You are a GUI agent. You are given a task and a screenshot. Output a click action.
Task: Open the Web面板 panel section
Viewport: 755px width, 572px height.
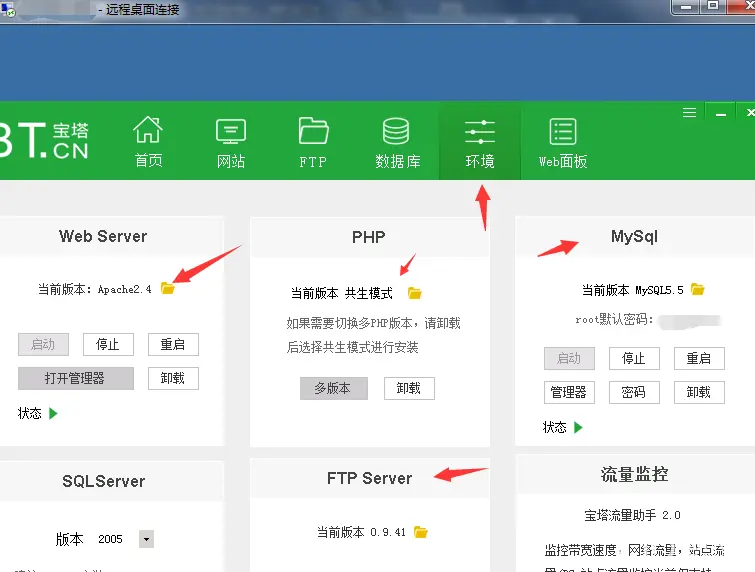tap(563, 143)
